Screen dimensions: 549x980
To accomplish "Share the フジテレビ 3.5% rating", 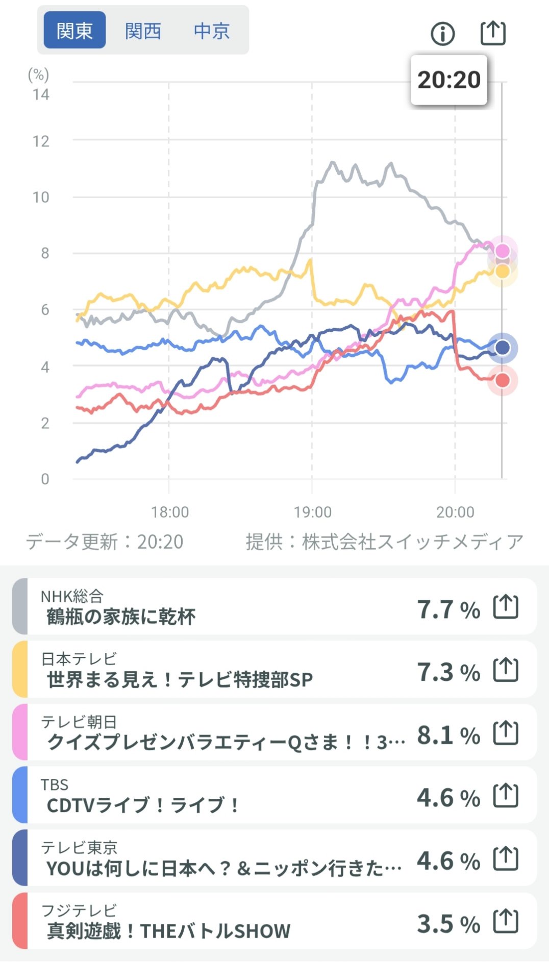I will [x=506, y=921].
